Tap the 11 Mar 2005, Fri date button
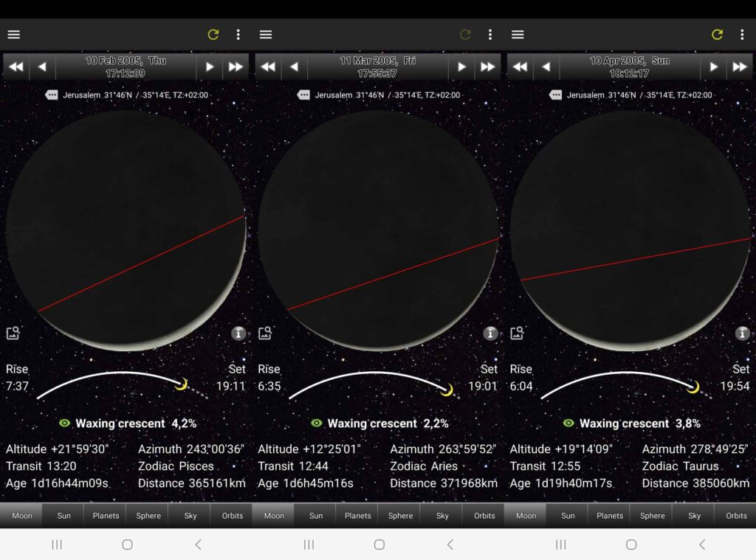The height and width of the screenshot is (560, 756). (x=377, y=67)
